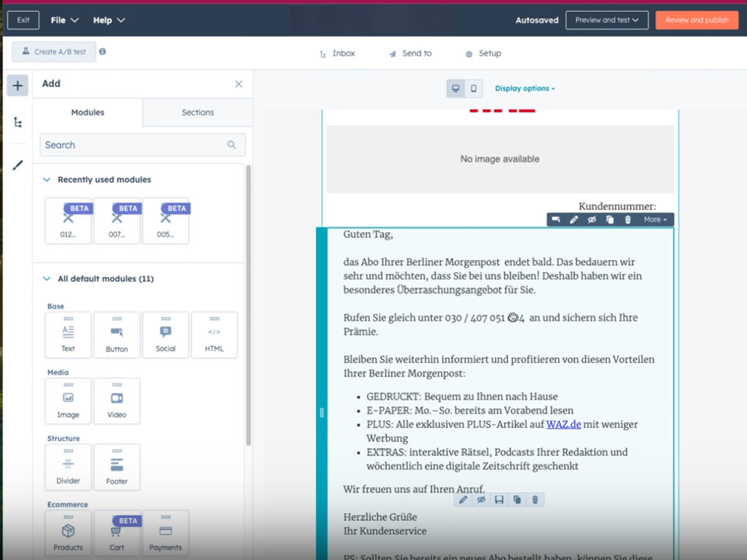
Task: Open the More dropdown in module toolbar
Action: [655, 220]
